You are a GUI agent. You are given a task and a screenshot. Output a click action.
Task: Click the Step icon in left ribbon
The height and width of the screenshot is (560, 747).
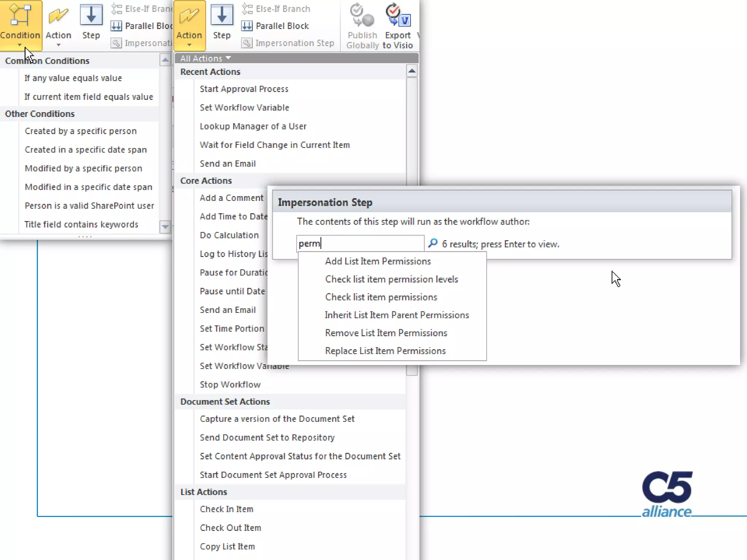coord(91,15)
